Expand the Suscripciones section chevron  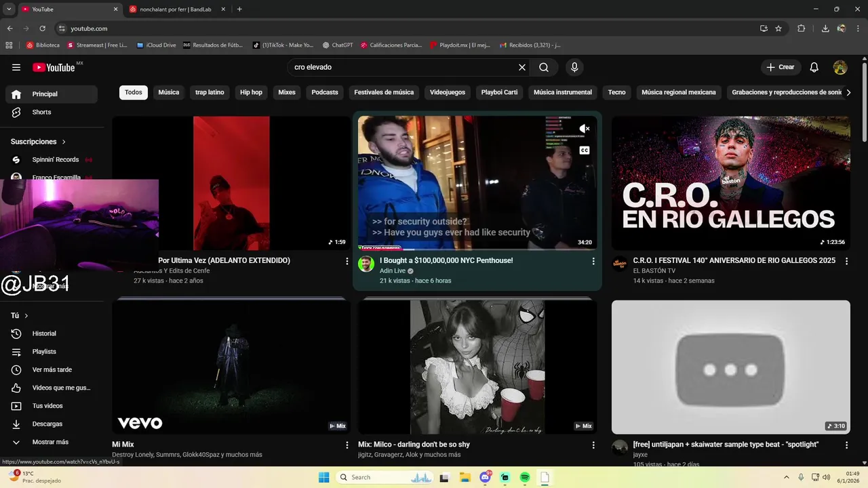click(64, 142)
